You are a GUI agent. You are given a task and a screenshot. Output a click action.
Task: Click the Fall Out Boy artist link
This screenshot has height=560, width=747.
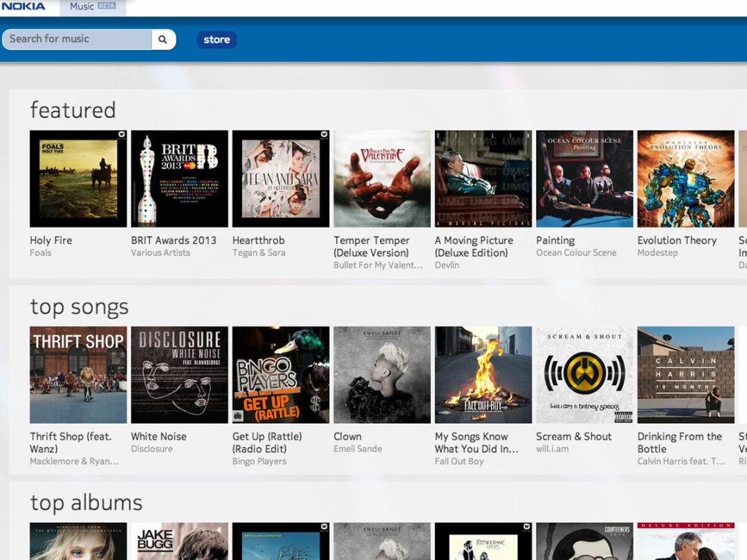point(459,461)
